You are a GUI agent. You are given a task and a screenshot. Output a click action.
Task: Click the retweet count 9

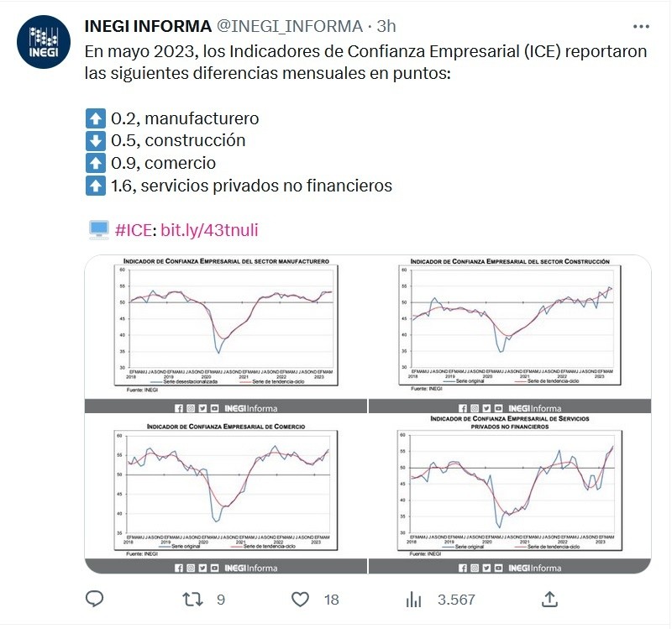221,600
